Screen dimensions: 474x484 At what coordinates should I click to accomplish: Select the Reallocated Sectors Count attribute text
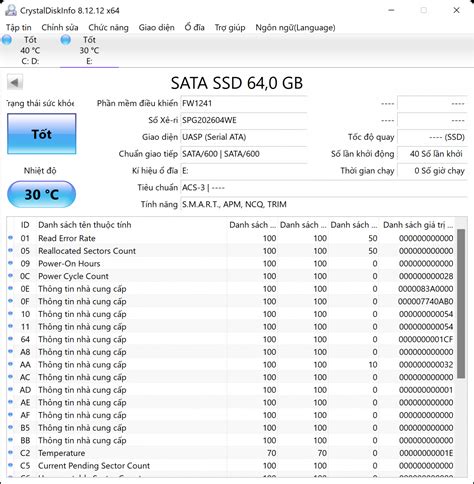(x=87, y=251)
